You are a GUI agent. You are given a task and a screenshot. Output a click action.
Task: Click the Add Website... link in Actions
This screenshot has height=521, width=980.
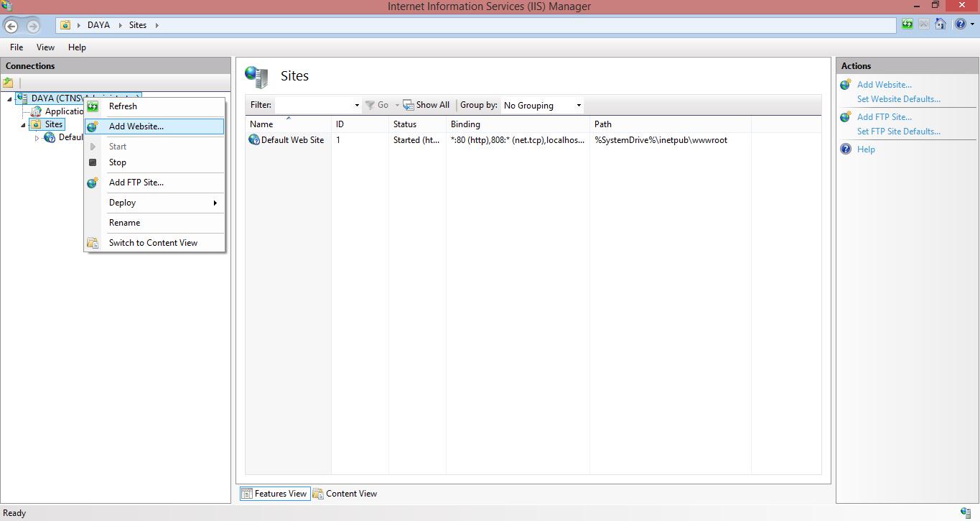[x=885, y=85]
